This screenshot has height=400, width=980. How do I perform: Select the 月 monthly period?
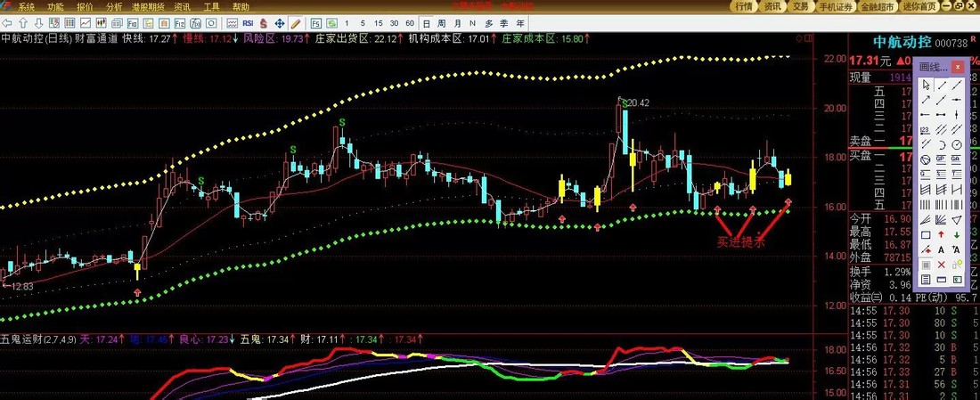[x=458, y=24]
